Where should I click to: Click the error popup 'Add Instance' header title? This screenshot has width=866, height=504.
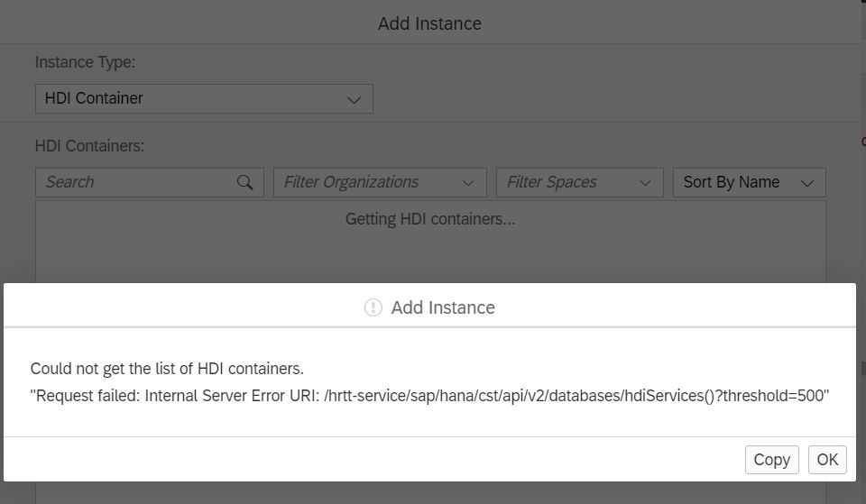(443, 307)
